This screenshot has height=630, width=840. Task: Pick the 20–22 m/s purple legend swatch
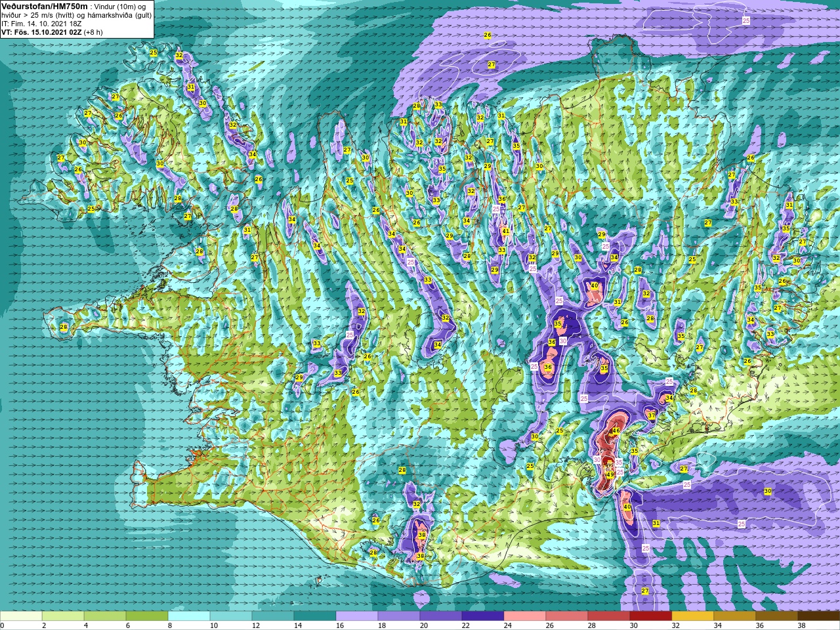coord(441,616)
